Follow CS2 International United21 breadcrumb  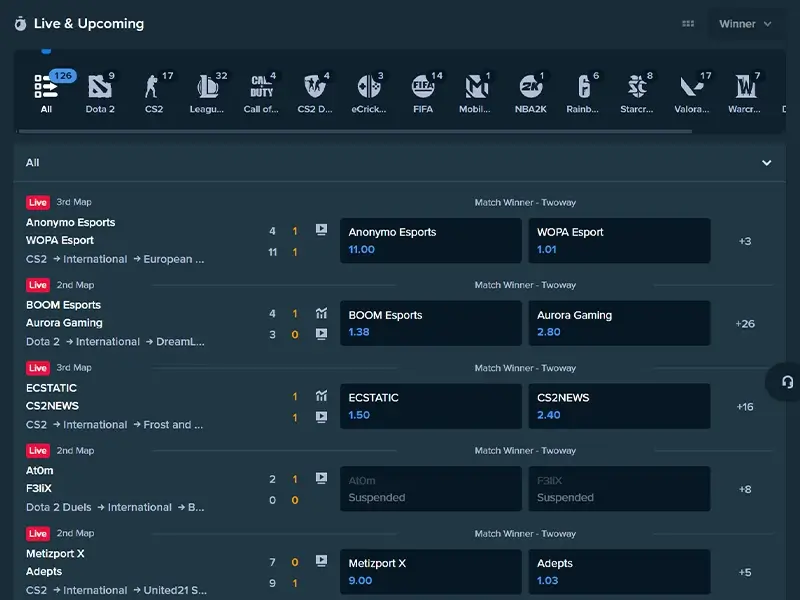click(x=116, y=590)
